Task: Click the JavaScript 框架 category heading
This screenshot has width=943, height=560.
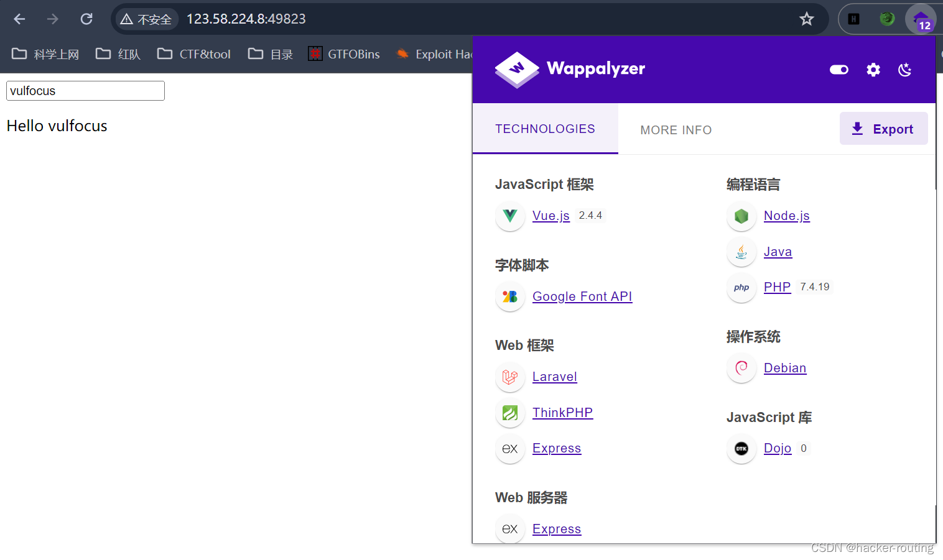Action: (544, 185)
